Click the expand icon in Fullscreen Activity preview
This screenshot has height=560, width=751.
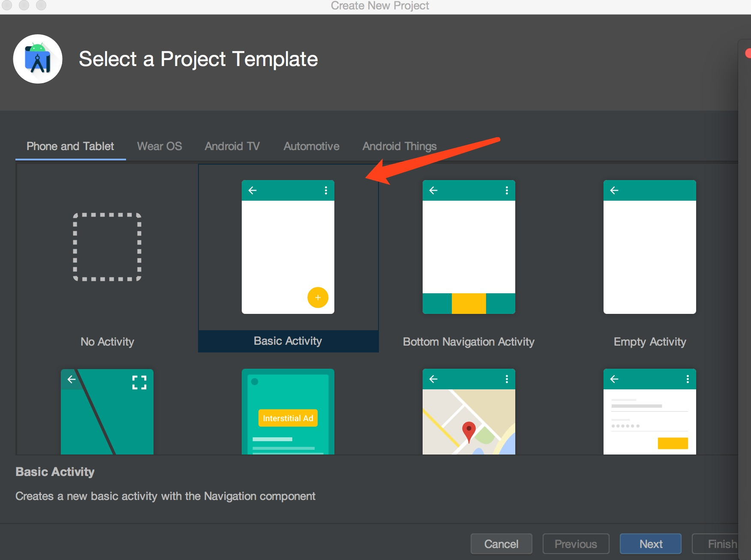coord(139,382)
